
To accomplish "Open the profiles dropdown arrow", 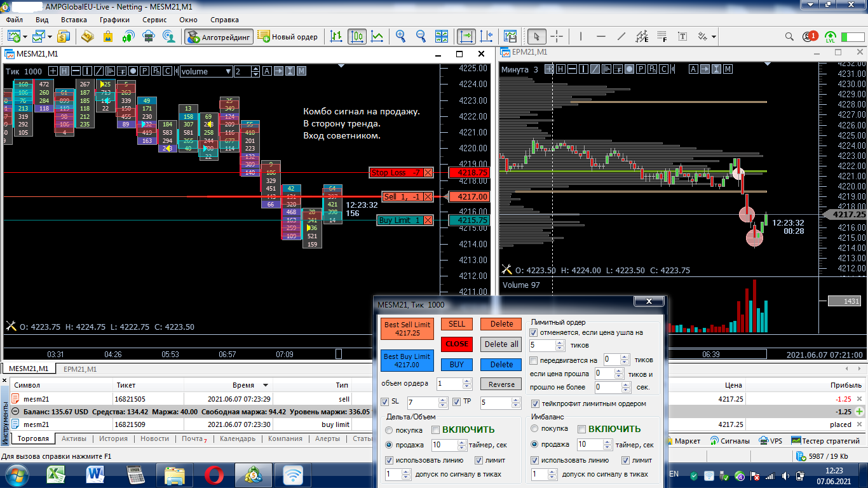I will (x=49, y=37).
